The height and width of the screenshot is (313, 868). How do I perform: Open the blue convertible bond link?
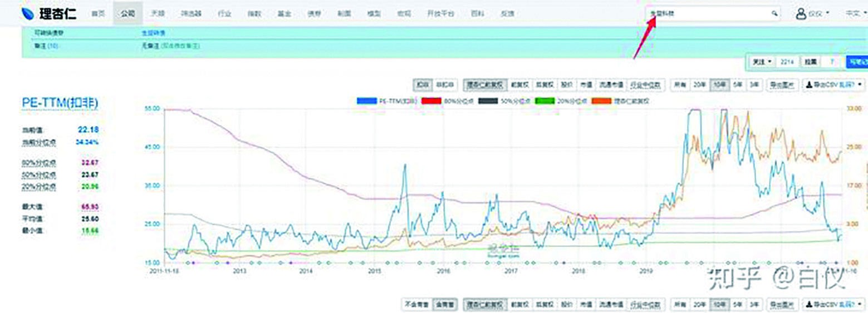click(153, 33)
